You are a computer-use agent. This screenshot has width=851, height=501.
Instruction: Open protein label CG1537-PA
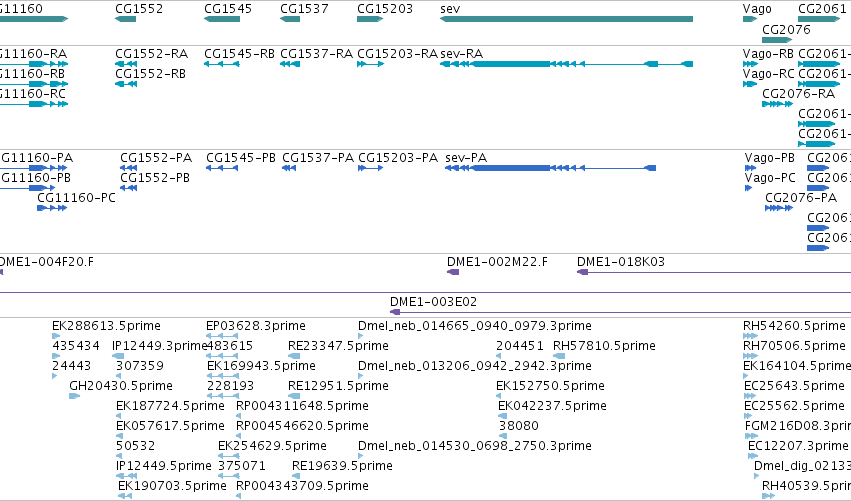click(318, 158)
